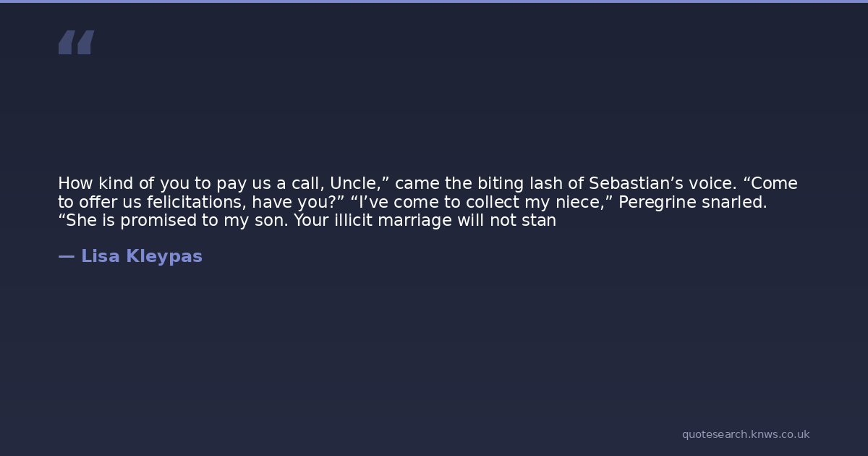Image resolution: width=868 pixels, height=456 pixels.
Task: Click the word "snarled" in the quote
Action: pyautogui.click(x=731, y=203)
